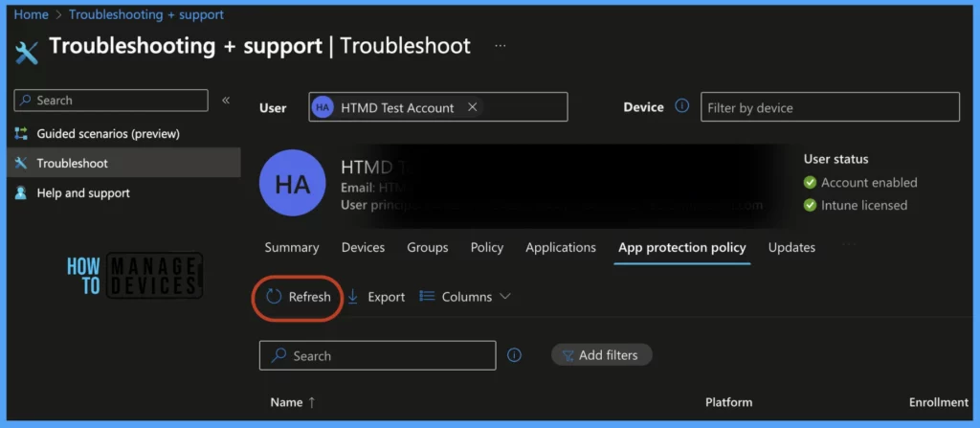This screenshot has height=428, width=980.
Task: Click the Refresh icon button
Action: (x=275, y=297)
